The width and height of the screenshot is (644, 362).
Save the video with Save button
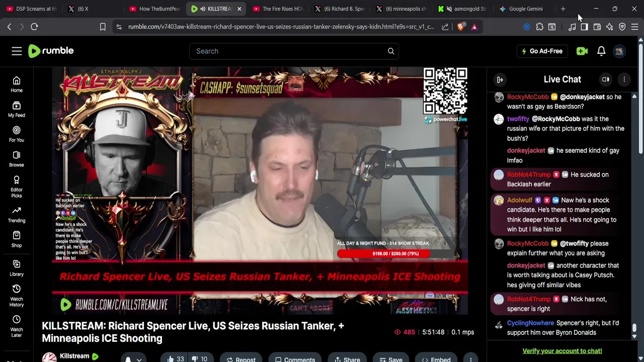390,359
